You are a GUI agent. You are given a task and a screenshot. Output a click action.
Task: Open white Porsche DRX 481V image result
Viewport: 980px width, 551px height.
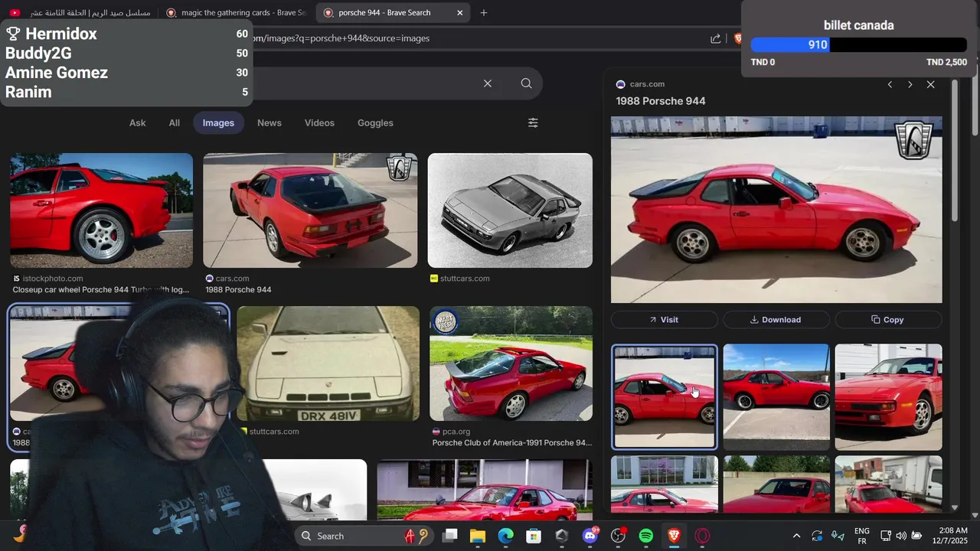tap(328, 364)
